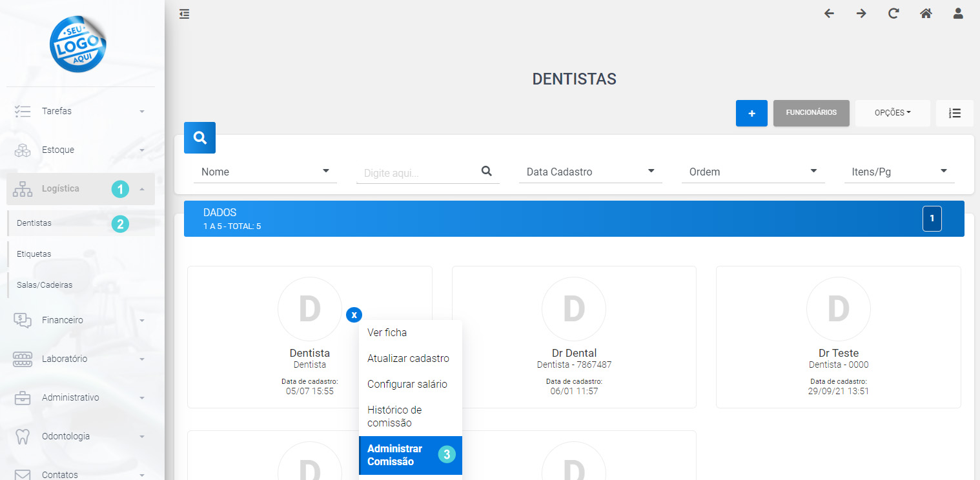
Task: Go to page 1 in pagination
Action: pyautogui.click(x=932, y=219)
